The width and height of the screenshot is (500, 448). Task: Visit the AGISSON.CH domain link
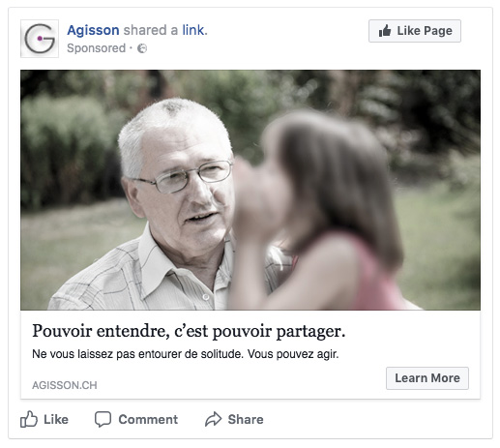65,385
